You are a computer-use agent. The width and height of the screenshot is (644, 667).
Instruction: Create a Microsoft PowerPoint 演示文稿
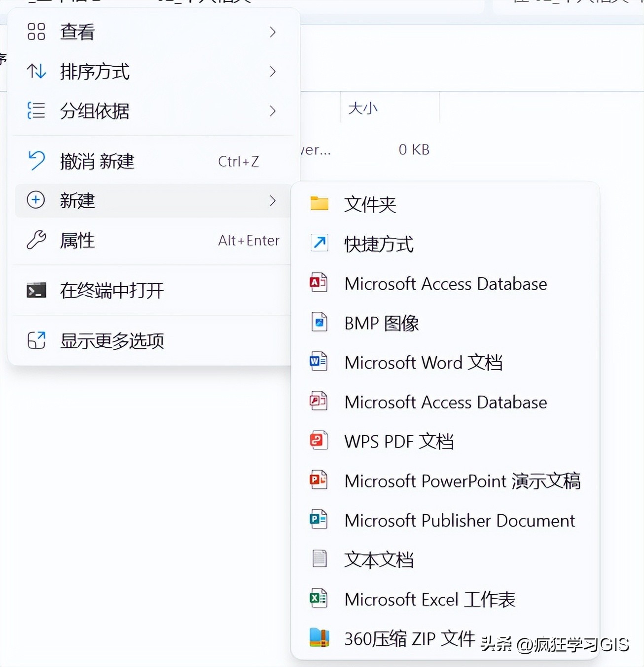click(x=445, y=481)
